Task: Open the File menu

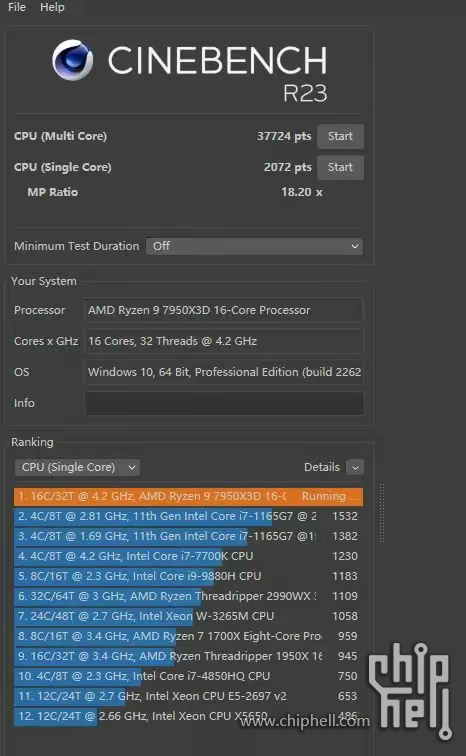Action: [17, 7]
